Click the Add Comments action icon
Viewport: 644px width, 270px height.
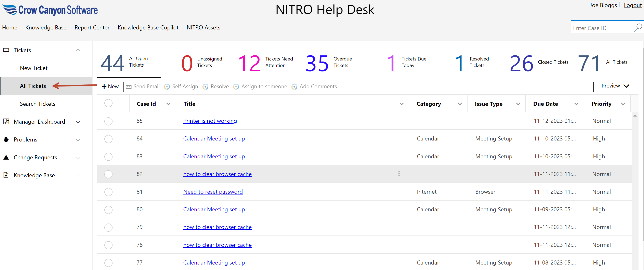point(294,87)
